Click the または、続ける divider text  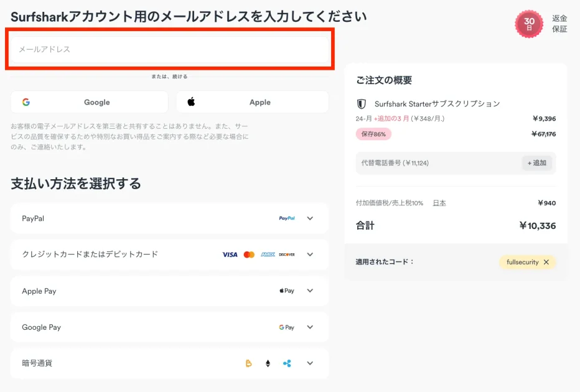[169, 77]
